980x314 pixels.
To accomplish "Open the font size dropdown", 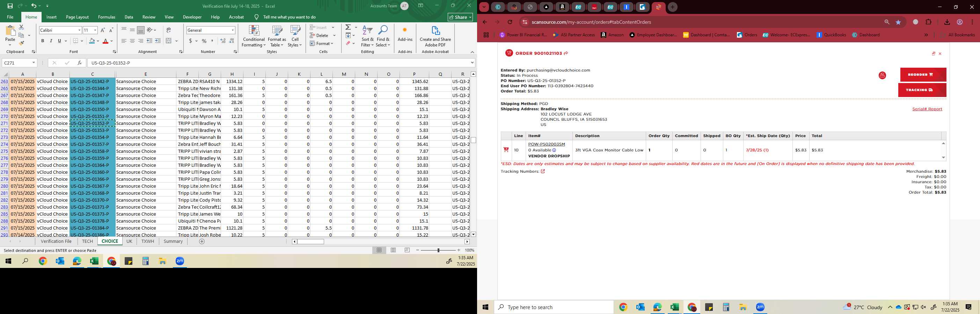I will 95,30.
